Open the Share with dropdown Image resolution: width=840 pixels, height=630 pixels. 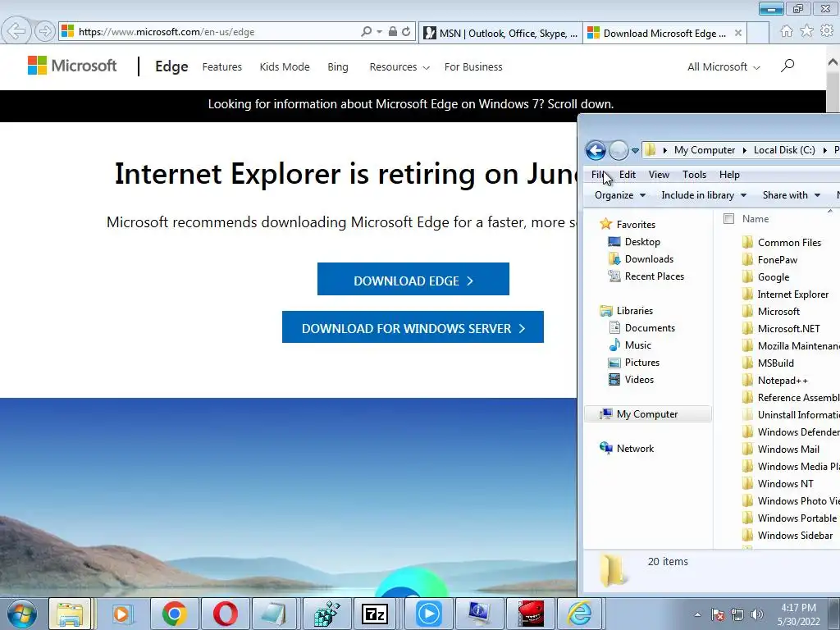(x=792, y=195)
